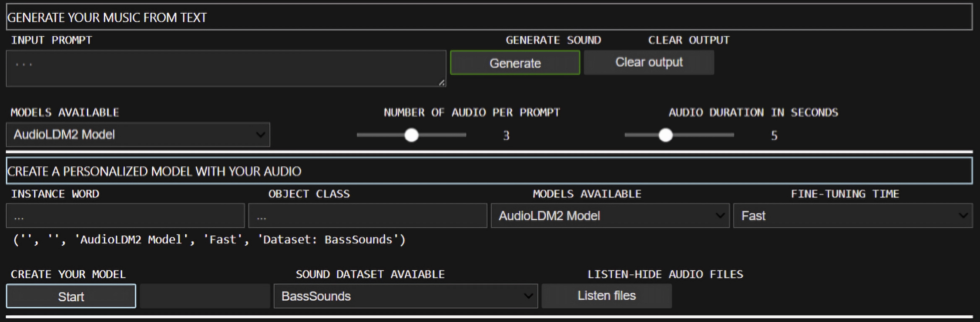Click the value 3 beside the audio count slider
The width and height of the screenshot is (980, 322).
tap(506, 135)
